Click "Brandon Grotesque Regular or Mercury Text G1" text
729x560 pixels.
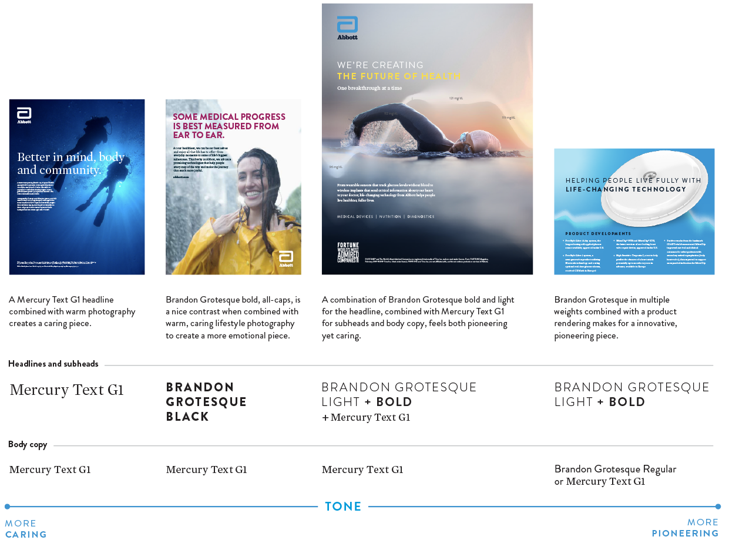coord(615,475)
